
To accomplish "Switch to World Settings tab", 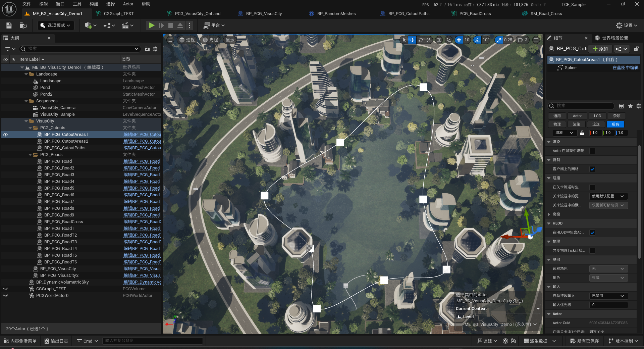I will 615,38.
